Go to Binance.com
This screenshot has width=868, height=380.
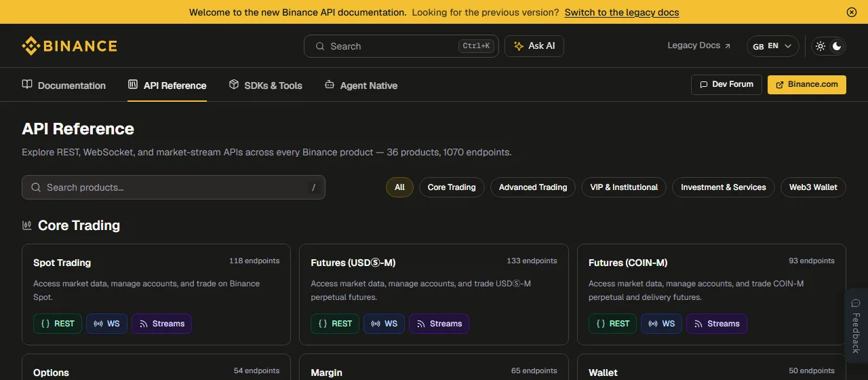[x=807, y=85]
